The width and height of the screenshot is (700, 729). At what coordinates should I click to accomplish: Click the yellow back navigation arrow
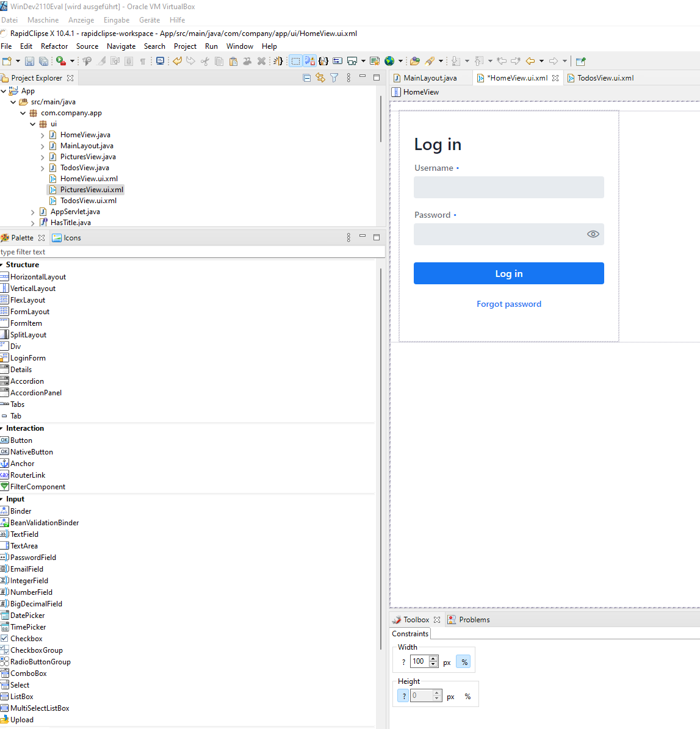click(x=530, y=61)
